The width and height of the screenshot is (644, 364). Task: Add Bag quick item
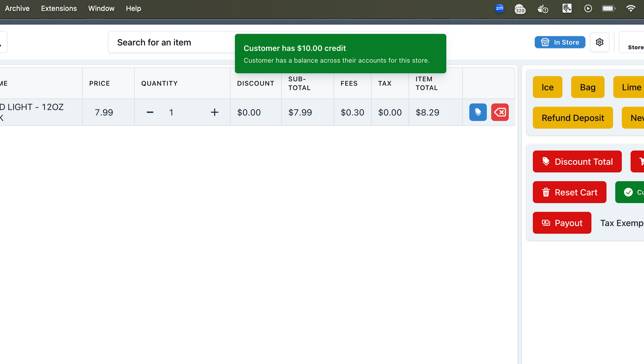point(588,87)
